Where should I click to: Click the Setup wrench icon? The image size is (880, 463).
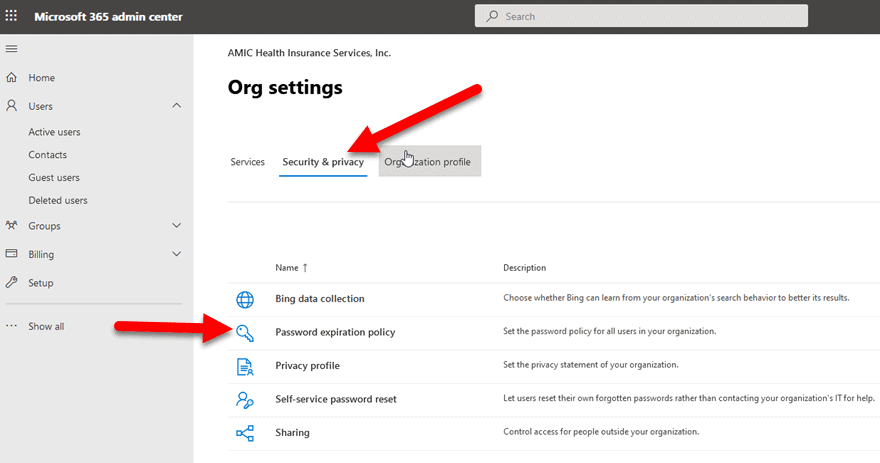[11, 282]
